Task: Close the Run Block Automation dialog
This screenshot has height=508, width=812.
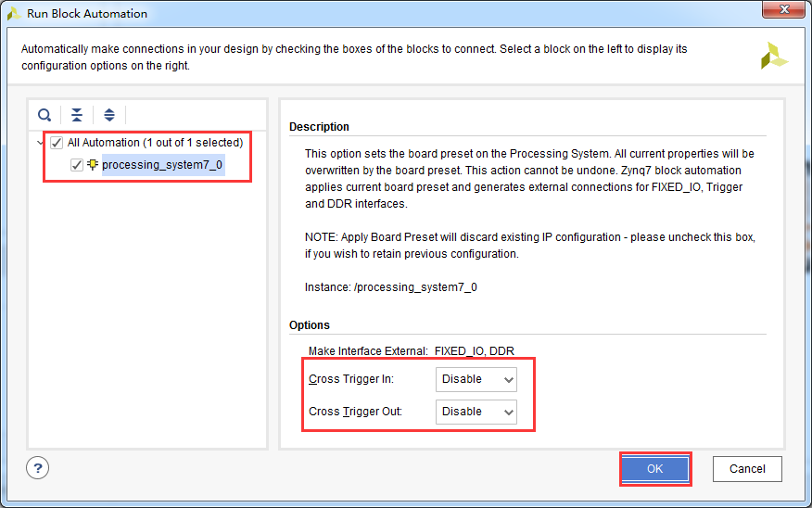Action: [783, 9]
